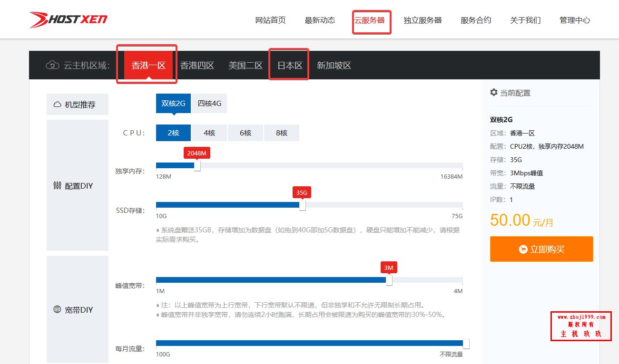Click the 3M bandwidth value badge
Screen dimensions: 619x364
(389, 268)
